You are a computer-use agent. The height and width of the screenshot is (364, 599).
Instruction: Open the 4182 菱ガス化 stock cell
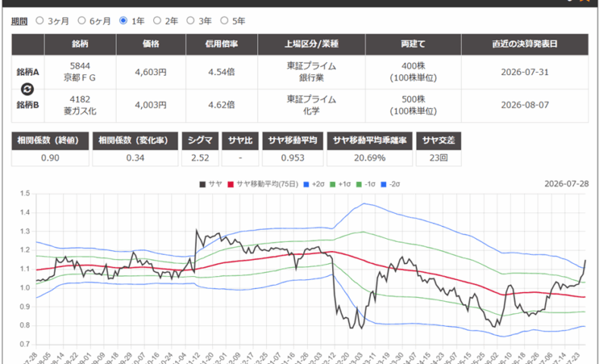(x=80, y=105)
